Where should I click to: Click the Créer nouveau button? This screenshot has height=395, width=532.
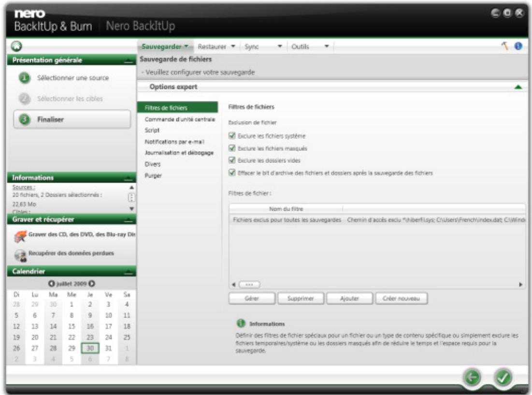(x=401, y=298)
